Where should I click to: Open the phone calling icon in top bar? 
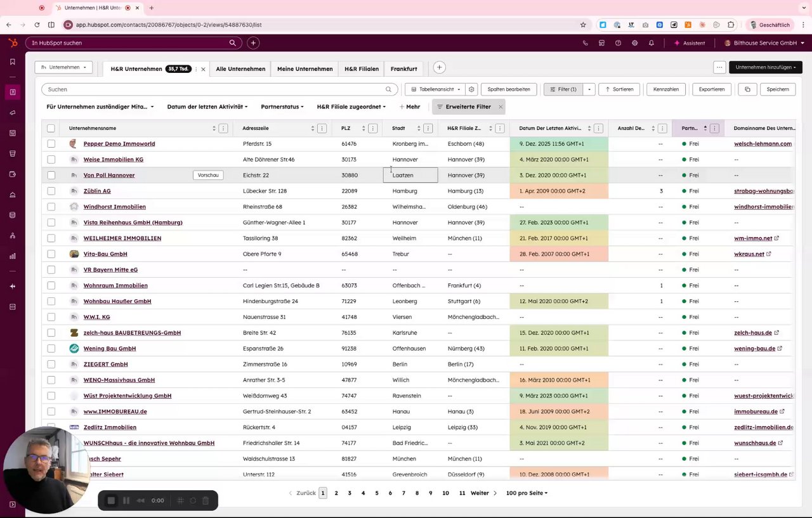coord(585,43)
